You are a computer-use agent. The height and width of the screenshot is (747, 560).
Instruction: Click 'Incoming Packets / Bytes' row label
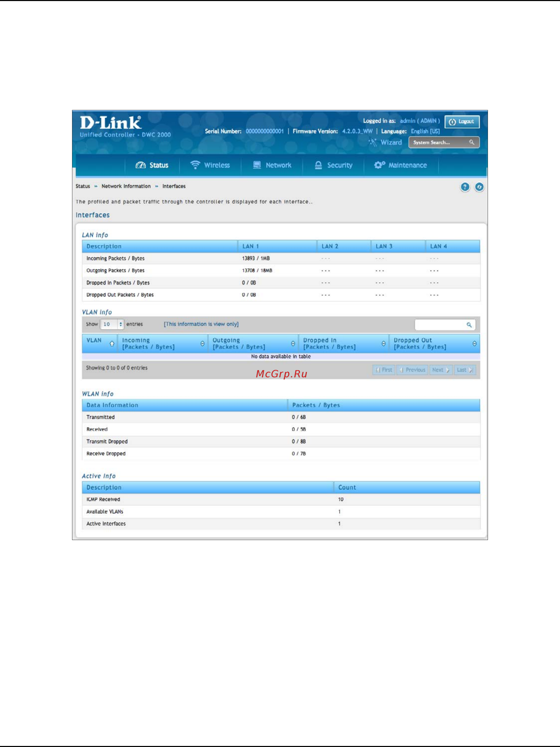tap(115, 258)
